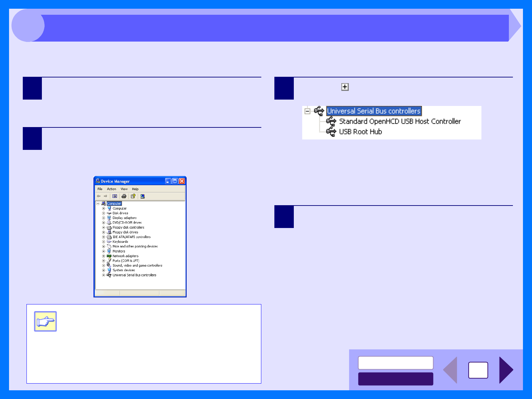Click the Standard OpenHCD USB Host Controller icon
The image size is (532, 399).
(331, 121)
